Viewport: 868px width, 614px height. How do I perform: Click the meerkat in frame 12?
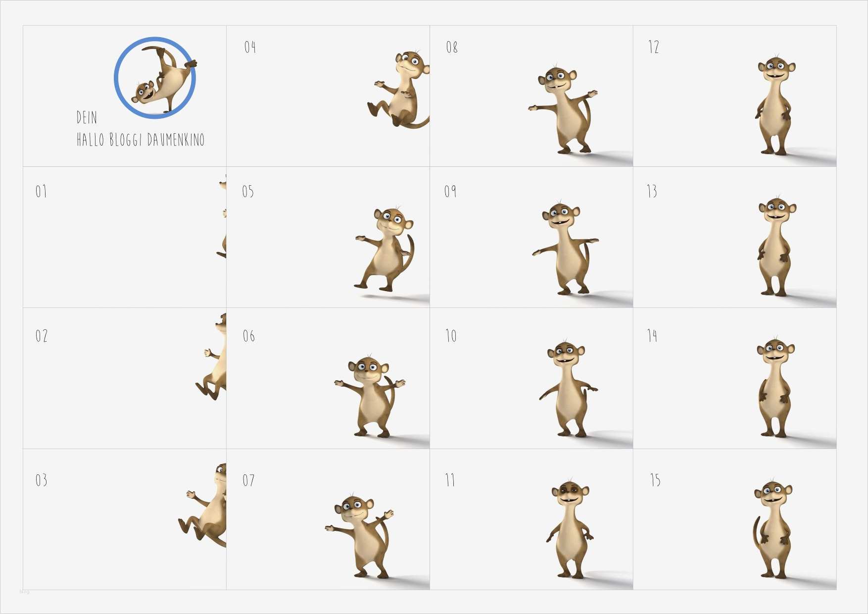coord(775,106)
